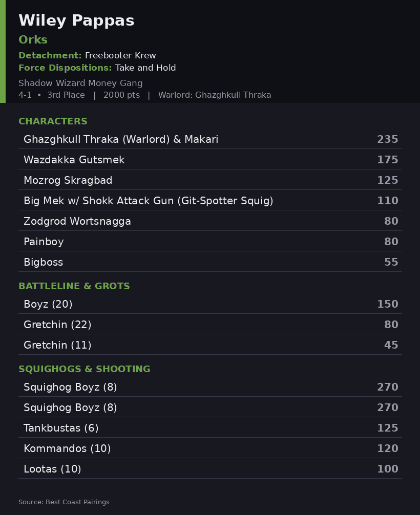
Task: Click the Wiley Pappas player name heading
Action: [76, 20]
